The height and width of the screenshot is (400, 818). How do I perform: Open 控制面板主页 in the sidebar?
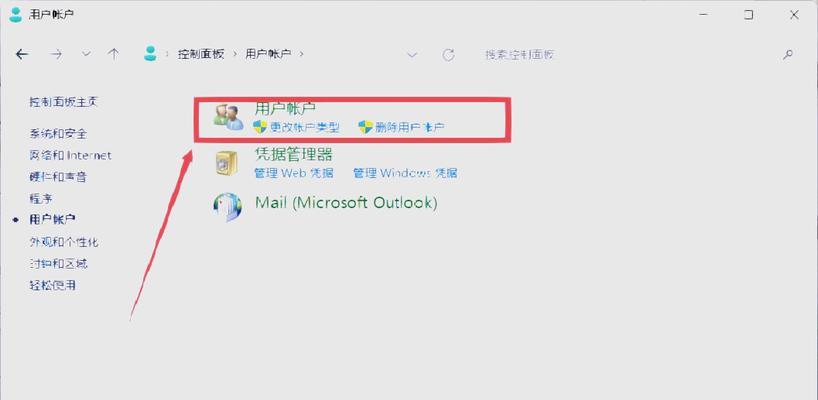64,102
